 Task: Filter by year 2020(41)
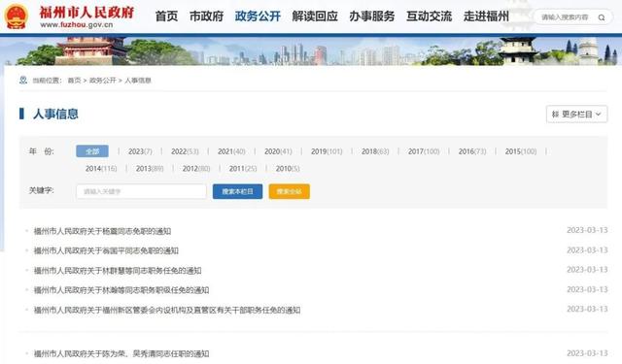(278, 151)
